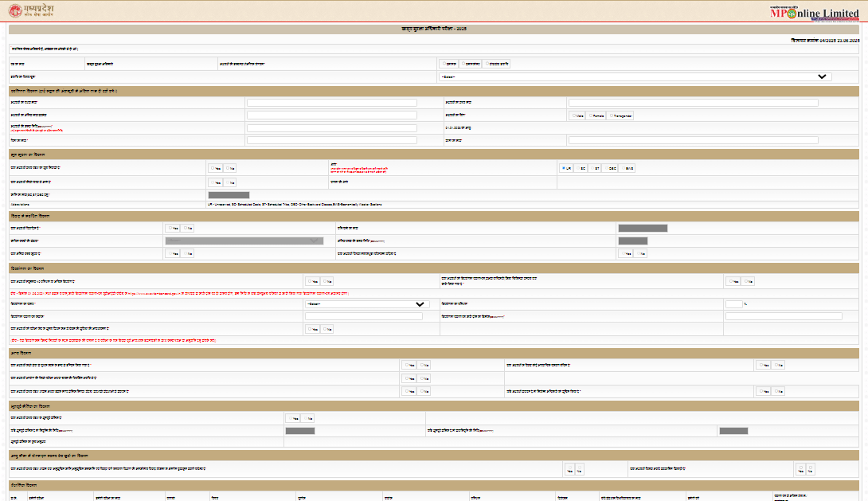
Task: Select Yes in the row with UR category options
Action: pos(212,168)
